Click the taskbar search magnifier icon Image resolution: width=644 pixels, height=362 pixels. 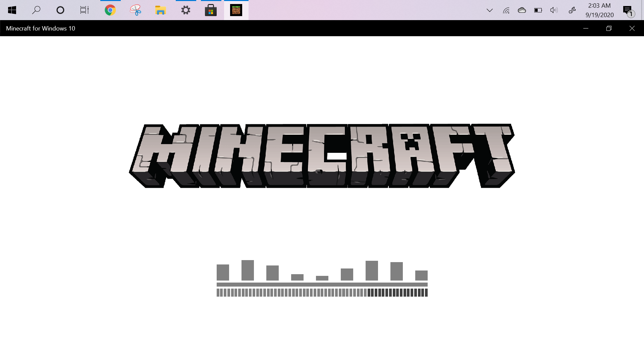(36, 10)
